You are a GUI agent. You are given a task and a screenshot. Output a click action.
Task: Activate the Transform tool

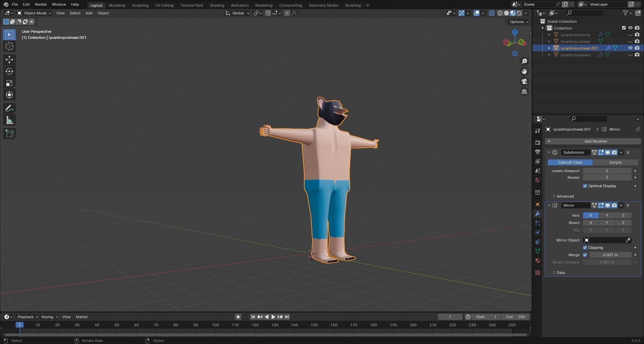pos(9,95)
